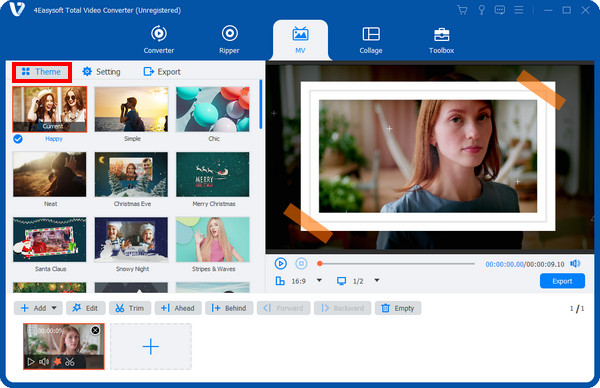Remove the clip with its X icon
Image resolution: width=600 pixels, height=388 pixels.
(95, 330)
